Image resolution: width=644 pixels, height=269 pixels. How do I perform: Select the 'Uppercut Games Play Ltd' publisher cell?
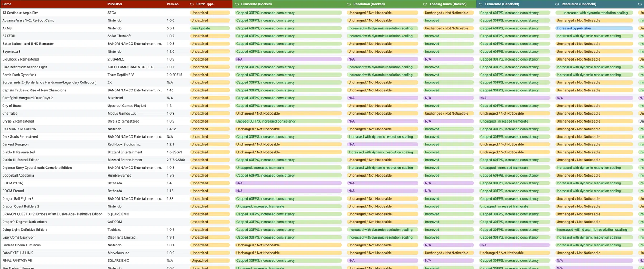[x=127, y=106]
